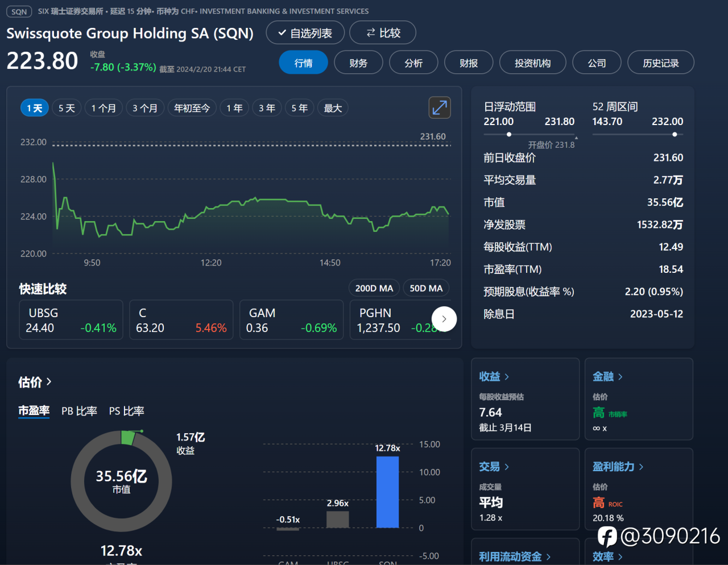This screenshot has width=728, height=565.
Task: Select the 1天 chart range
Action: click(x=35, y=108)
